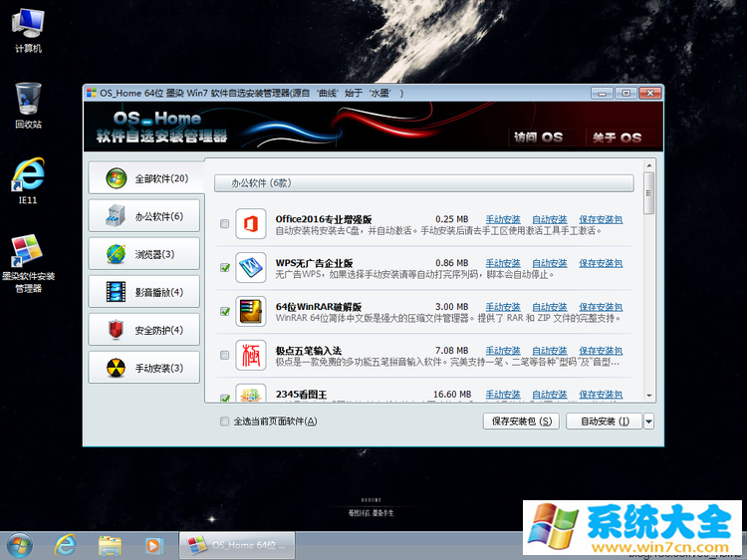The height and width of the screenshot is (560, 747).
Task: Click 手动安装 link for 2345看图王
Action: 503,395
